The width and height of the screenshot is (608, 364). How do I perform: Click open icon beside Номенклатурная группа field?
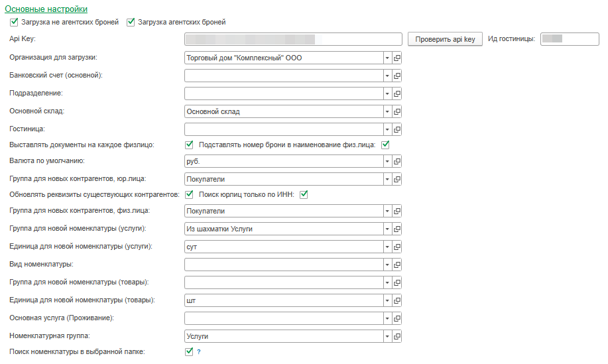(x=397, y=336)
